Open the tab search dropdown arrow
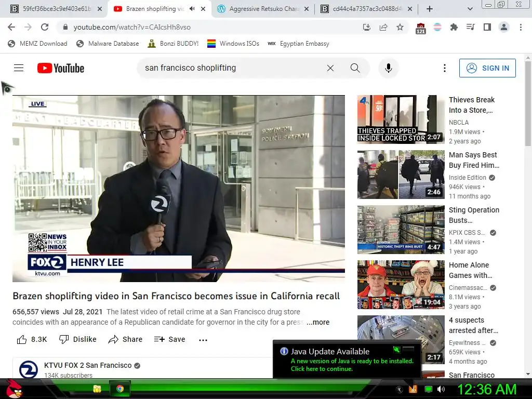The width and height of the screenshot is (532, 399). 470,9
